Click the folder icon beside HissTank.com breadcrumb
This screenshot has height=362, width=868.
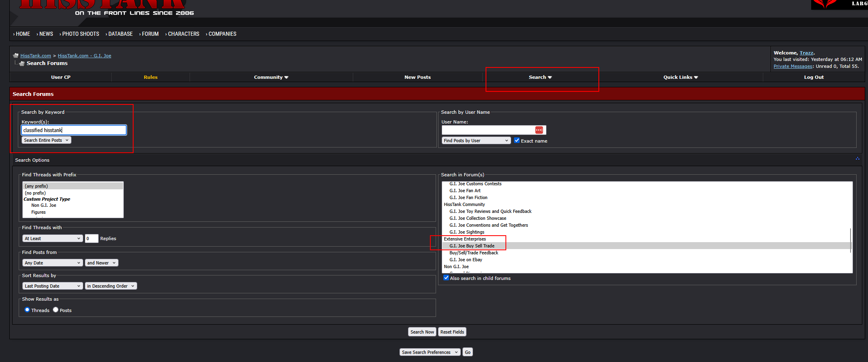pos(16,56)
